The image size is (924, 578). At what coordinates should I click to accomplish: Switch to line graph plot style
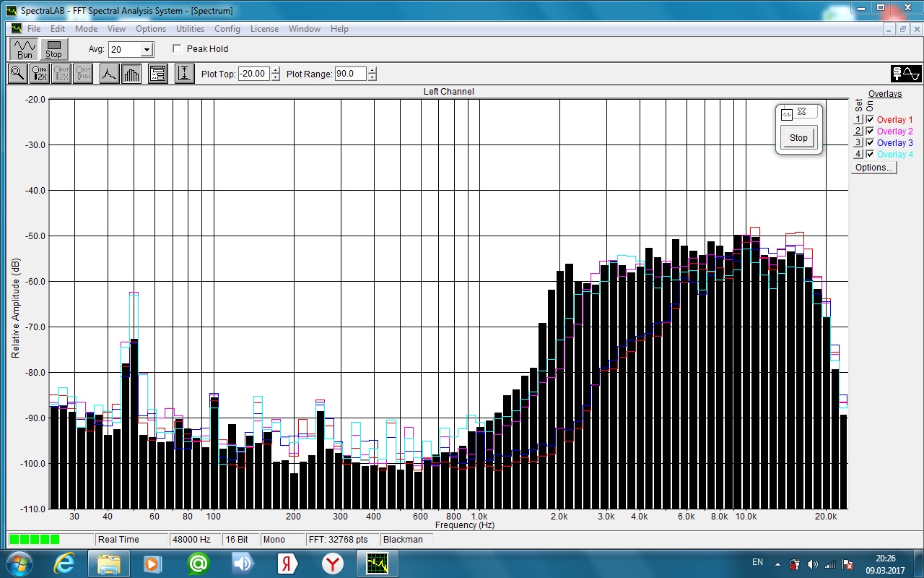[x=109, y=73]
